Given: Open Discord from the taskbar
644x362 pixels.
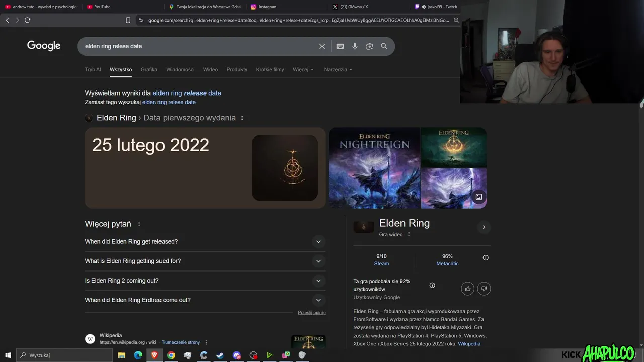Looking at the screenshot, I should pyautogui.click(x=237, y=355).
